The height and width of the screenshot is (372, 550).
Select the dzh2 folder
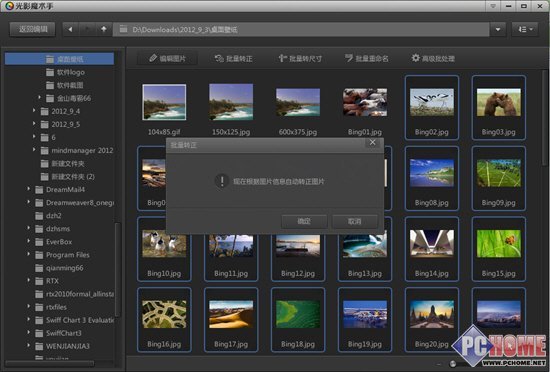click(x=48, y=216)
